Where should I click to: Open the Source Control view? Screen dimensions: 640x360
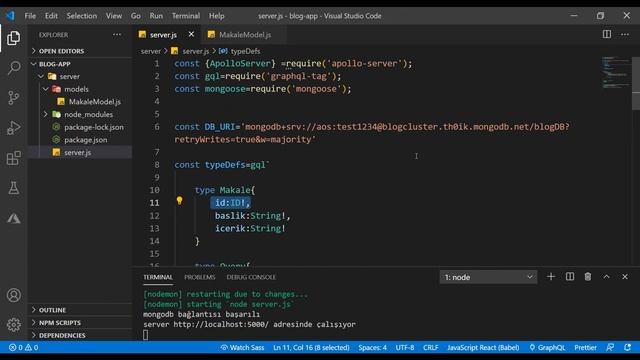[x=13, y=98]
